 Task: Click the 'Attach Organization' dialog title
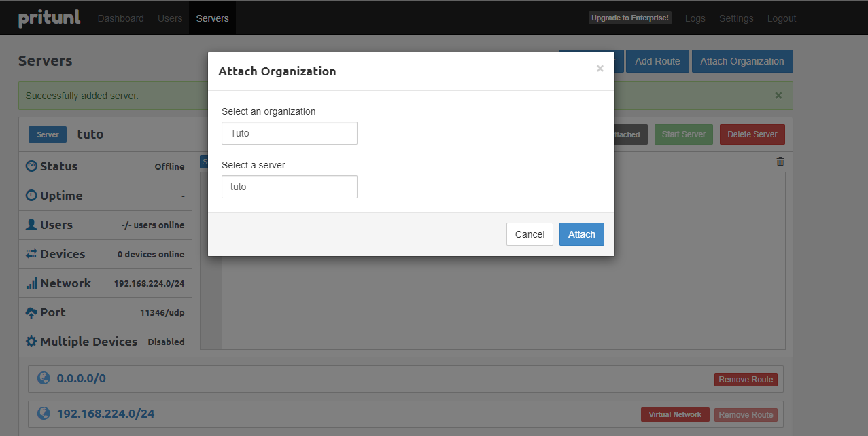(277, 71)
